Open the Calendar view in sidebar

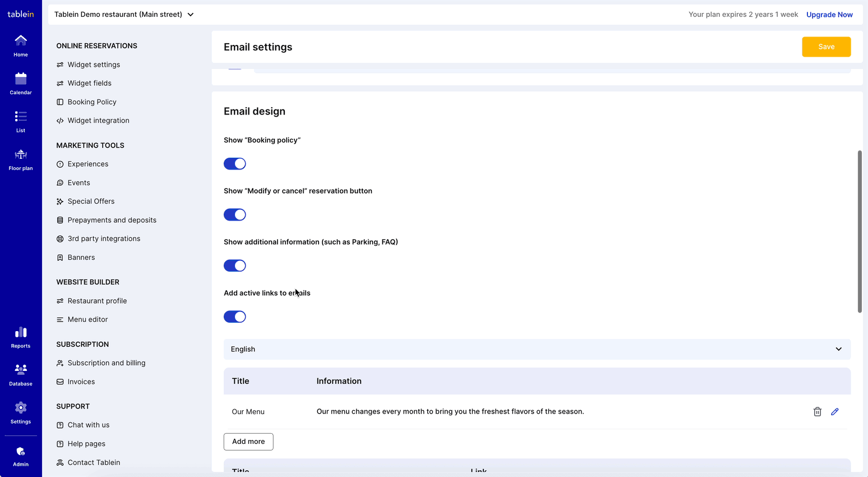point(21,83)
